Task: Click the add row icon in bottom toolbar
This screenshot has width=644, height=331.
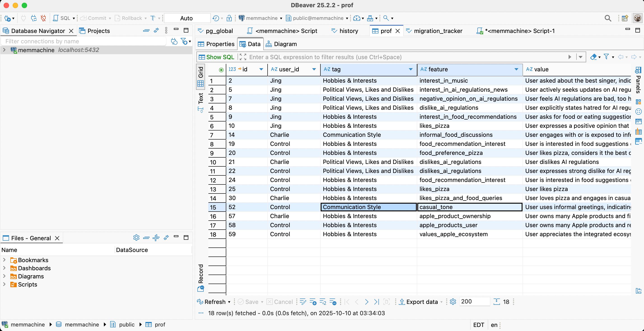Action: tap(313, 302)
